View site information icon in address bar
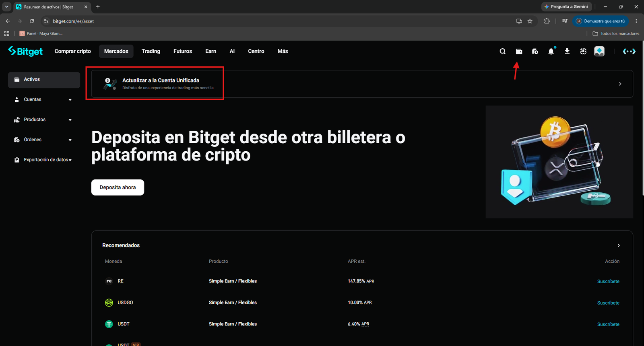The height and width of the screenshot is (346, 644). [46, 21]
